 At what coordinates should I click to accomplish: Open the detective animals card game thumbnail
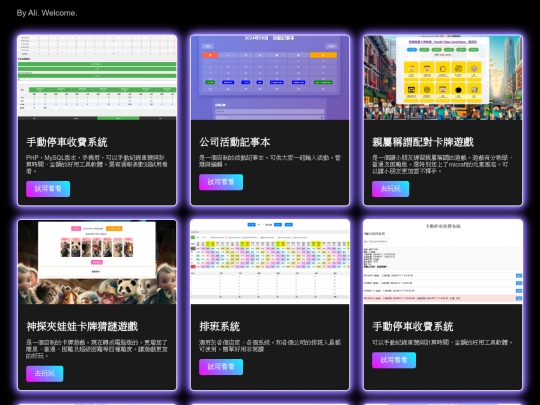97,262
